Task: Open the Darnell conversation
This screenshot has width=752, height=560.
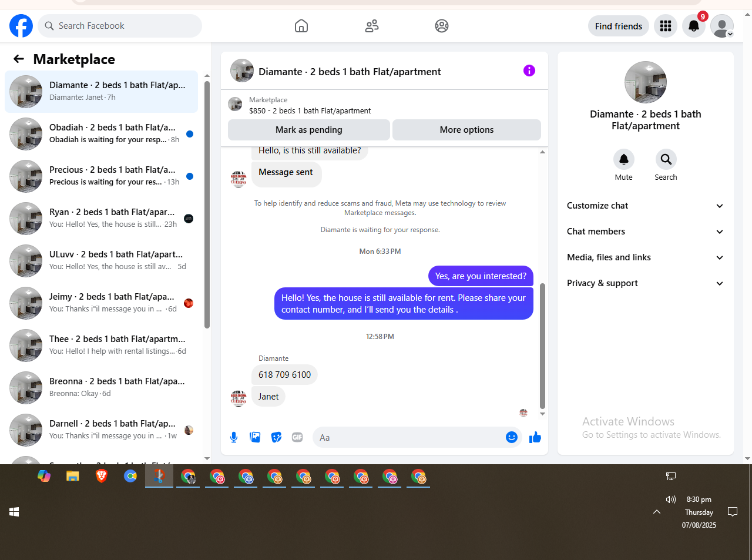Action: [x=101, y=430]
